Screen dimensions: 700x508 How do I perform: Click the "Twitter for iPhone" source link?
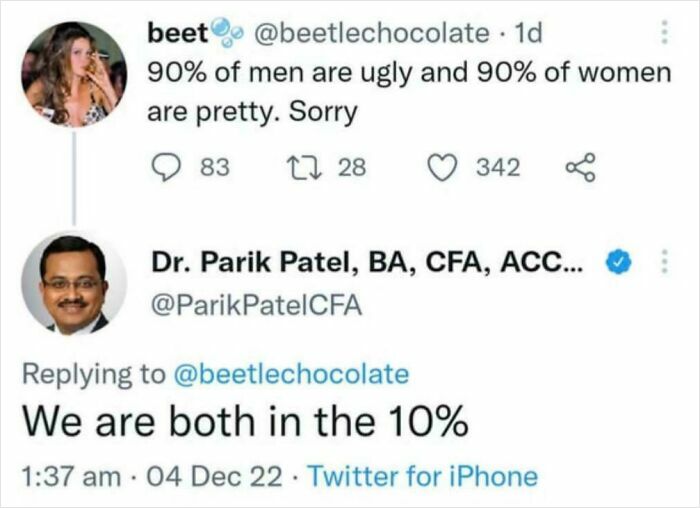422,476
